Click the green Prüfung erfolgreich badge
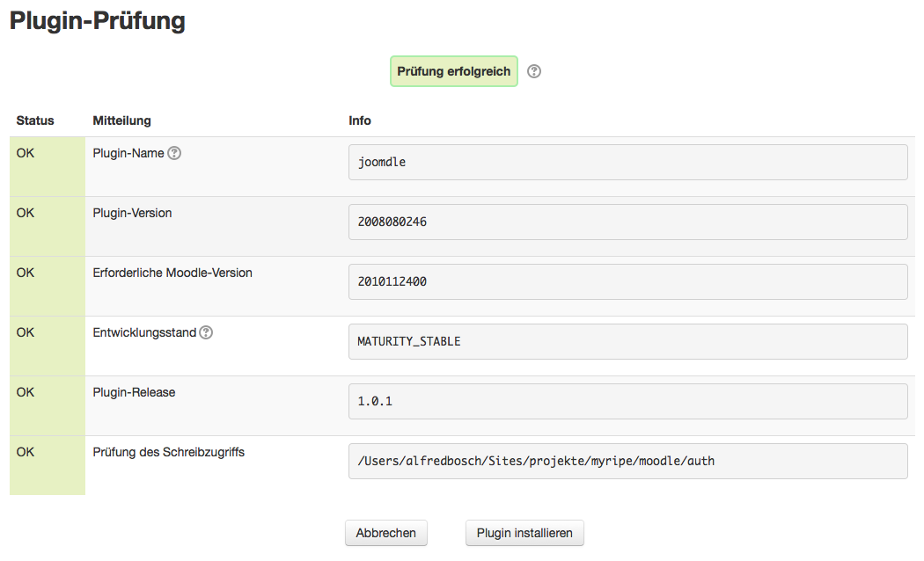This screenshot has width=924, height=561. [x=453, y=71]
